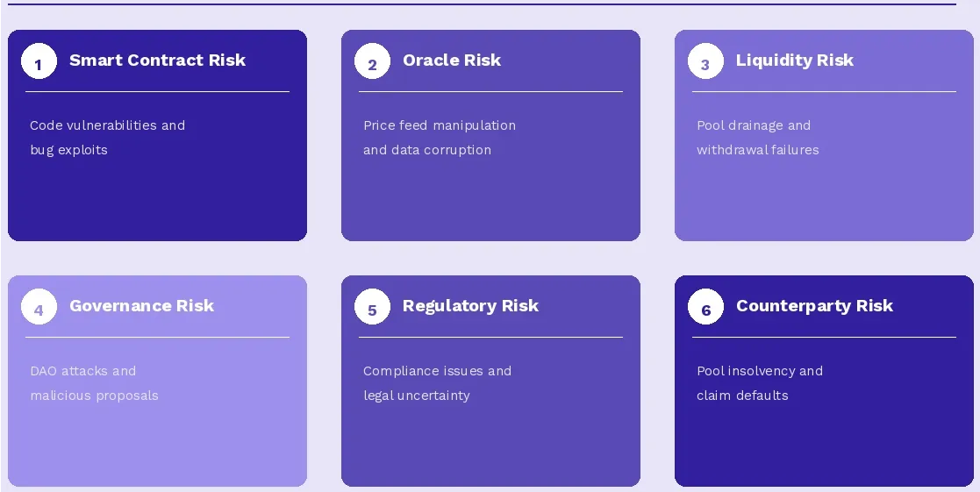
Task: Open the Liquidity Risk title
Action: (794, 61)
